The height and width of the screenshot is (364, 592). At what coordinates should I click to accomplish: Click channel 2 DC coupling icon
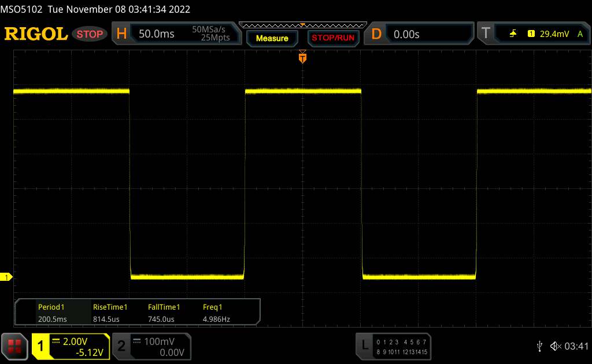tap(136, 341)
